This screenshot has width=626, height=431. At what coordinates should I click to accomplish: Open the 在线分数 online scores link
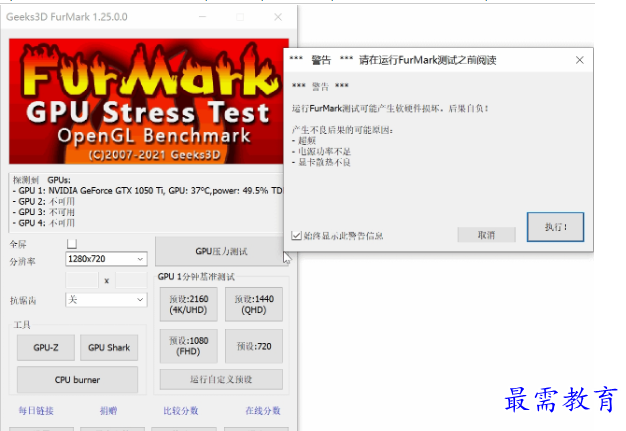click(263, 411)
